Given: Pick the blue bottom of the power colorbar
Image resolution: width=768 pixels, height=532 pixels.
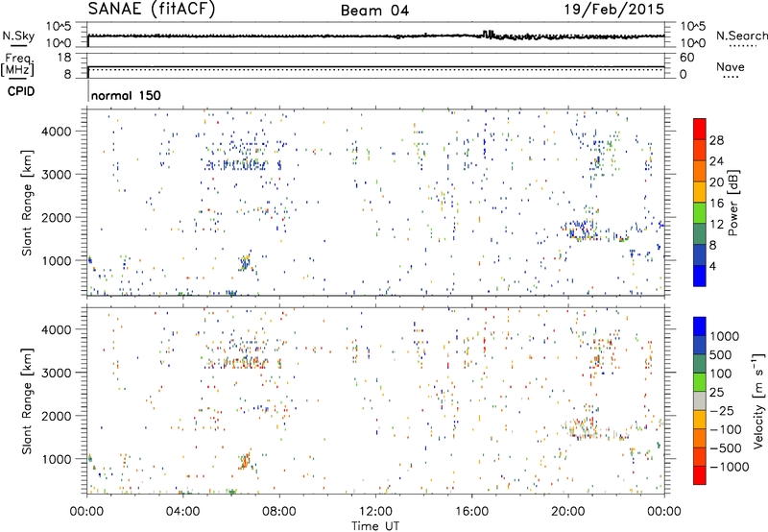Looking at the screenshot, I should click(700, 277).
